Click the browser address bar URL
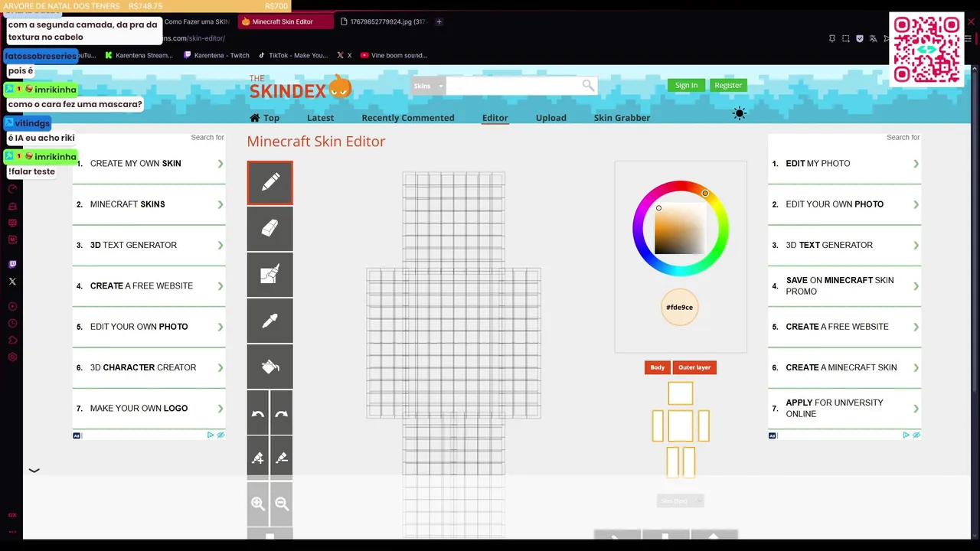The height and width of the screenshot is (551, 980). (195, 38)
